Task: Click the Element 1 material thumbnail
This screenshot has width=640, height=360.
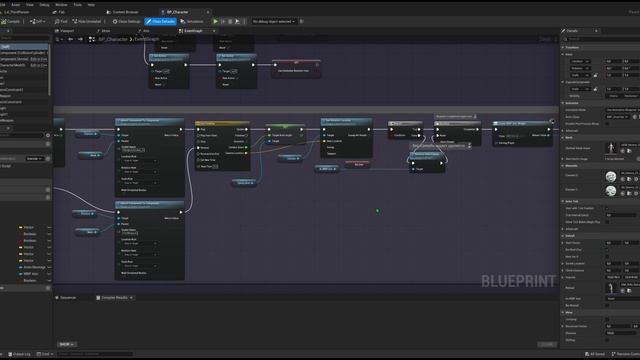Action: pyautogui.click(x=611, y=191)
